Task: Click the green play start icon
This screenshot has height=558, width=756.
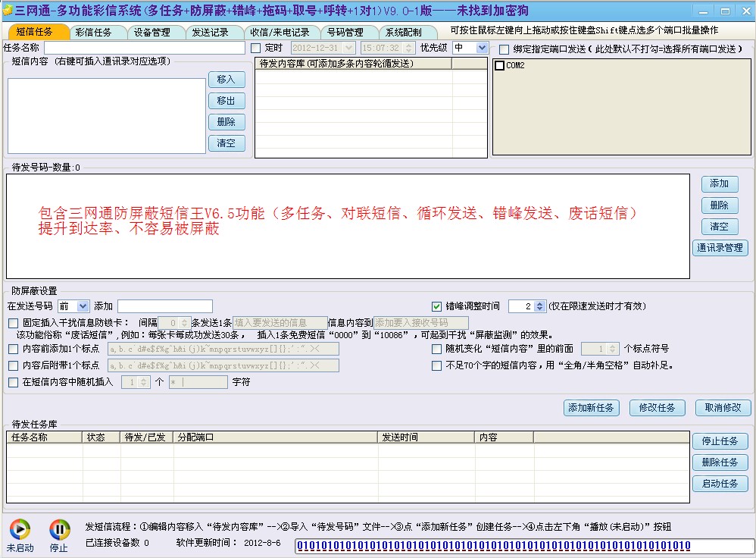Action: coord(20,529)
